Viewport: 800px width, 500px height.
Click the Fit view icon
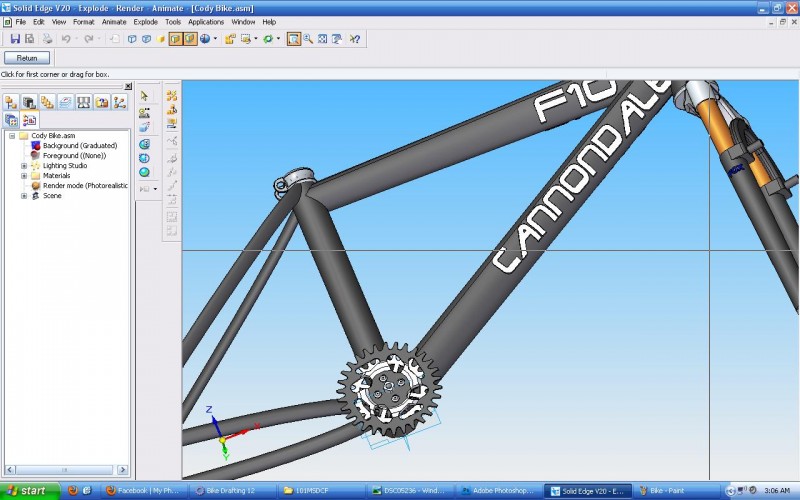pyautogui.click(x=322, y=39)
